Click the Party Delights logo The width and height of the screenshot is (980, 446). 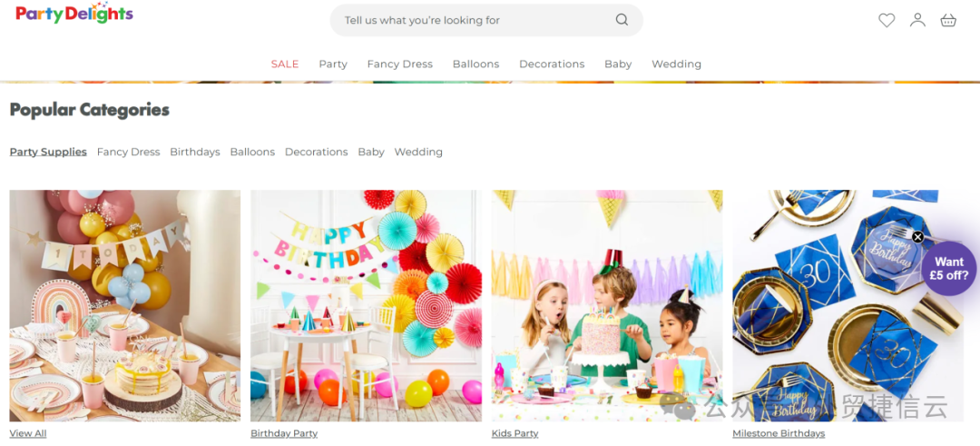(74, 13)
